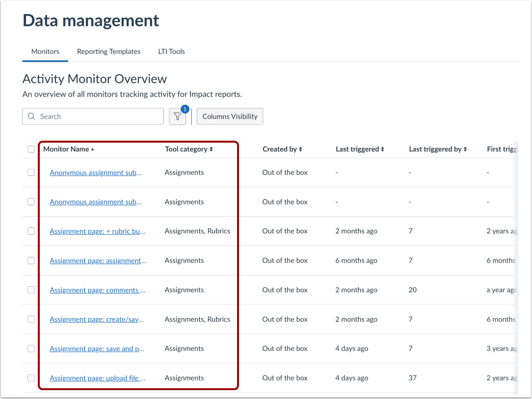Check the checkbox for Assignment page: comments
This screenshot has width=532, height=399.
(31, 290)
